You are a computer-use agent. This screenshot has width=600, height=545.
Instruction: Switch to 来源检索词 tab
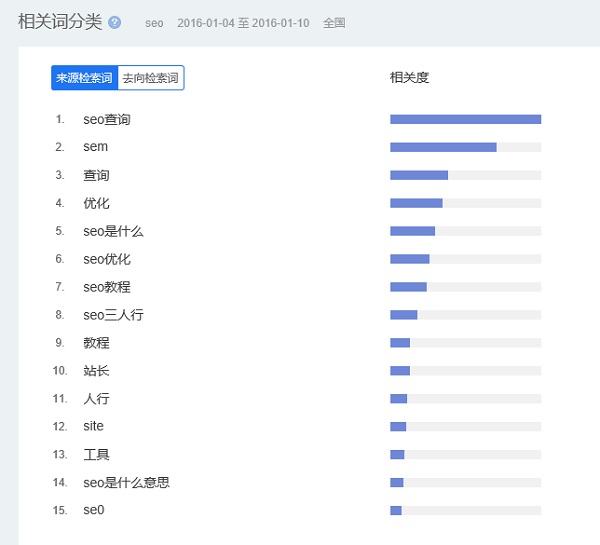click(85, 78)
